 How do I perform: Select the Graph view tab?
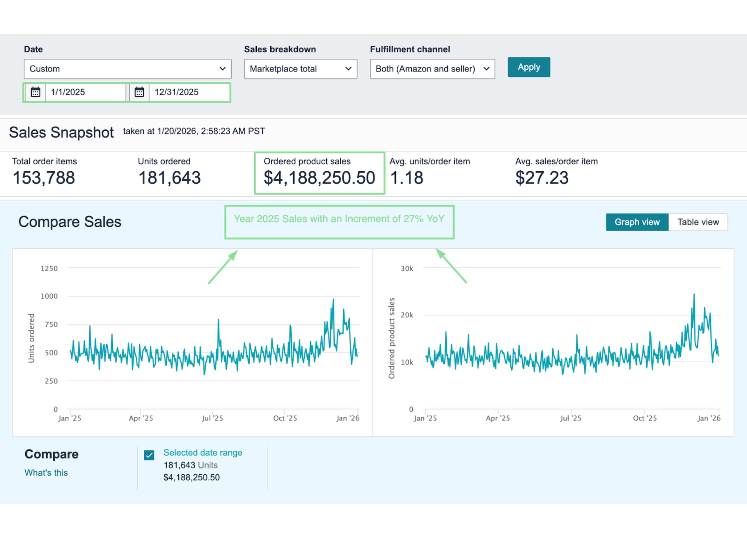point(637,222)
